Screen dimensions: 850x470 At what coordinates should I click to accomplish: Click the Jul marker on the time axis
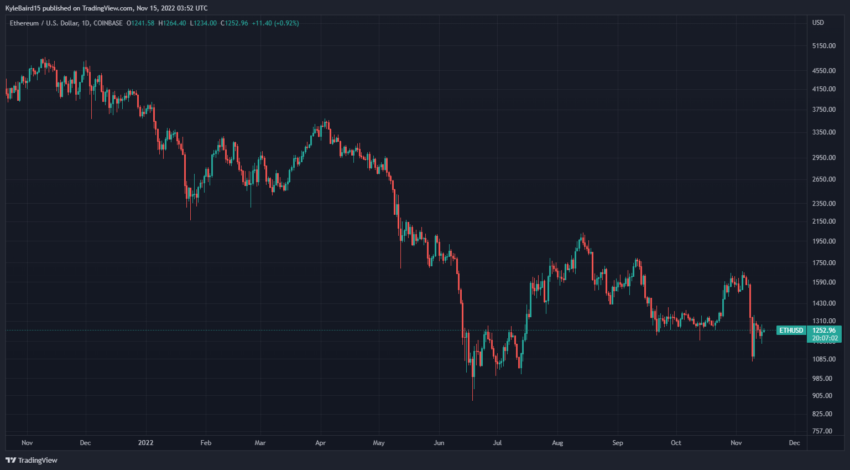point(497,442)
